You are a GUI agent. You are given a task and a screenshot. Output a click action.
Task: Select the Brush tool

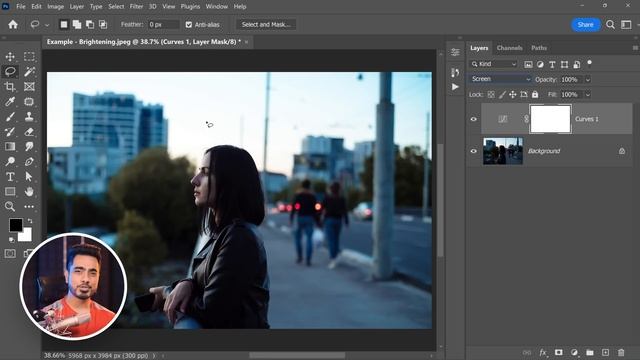tap(10, 117)
